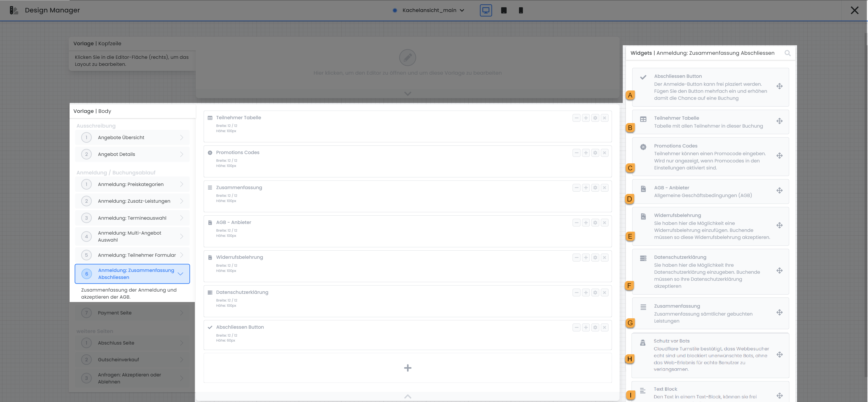Remove Widerrufsbelehrung block via X icon
The height and width of the screenshot is (402, 868).
(604, 257)
